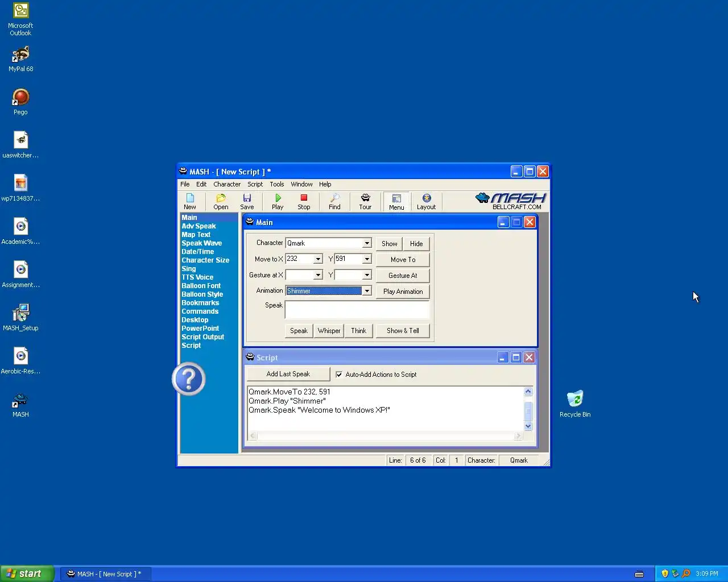The image size is (728, 582).
Task: Click the Find binoculars icon
Action: (334, 201)
